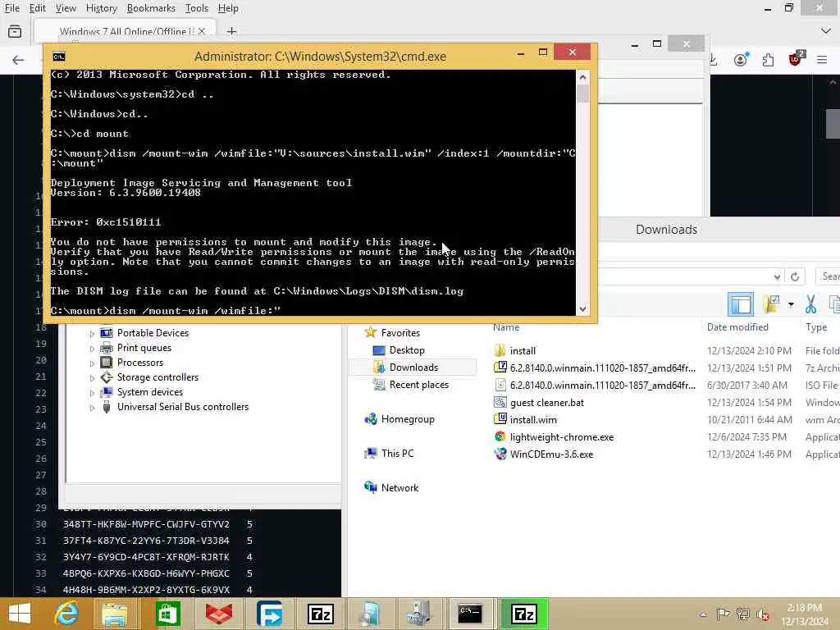Open the File menu in Firefox
Viewport: 840px width, 630px height.
coord(11,8)
